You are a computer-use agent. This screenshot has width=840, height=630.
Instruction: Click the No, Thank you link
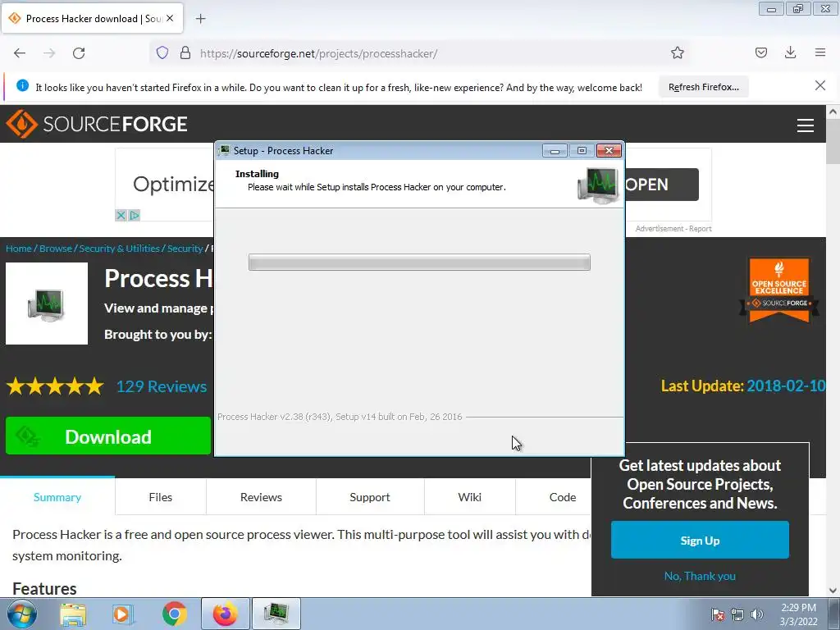[700, 576]
